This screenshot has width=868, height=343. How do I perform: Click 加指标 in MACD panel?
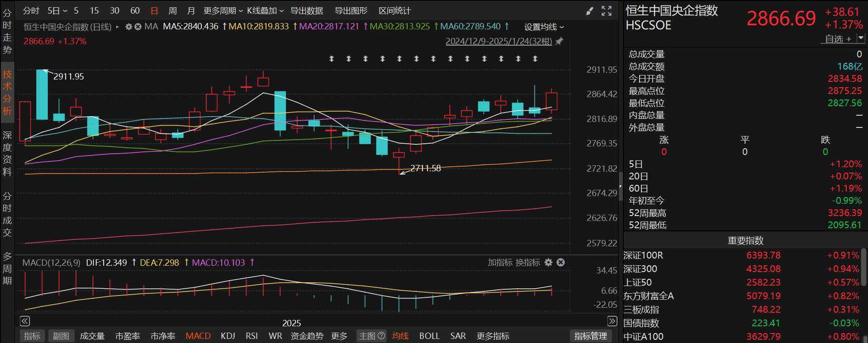(500, 262)
